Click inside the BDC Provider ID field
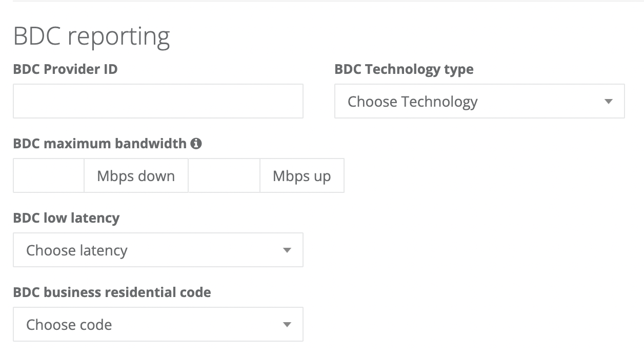This screenshot has height=355, width=644. click(157, 101)
